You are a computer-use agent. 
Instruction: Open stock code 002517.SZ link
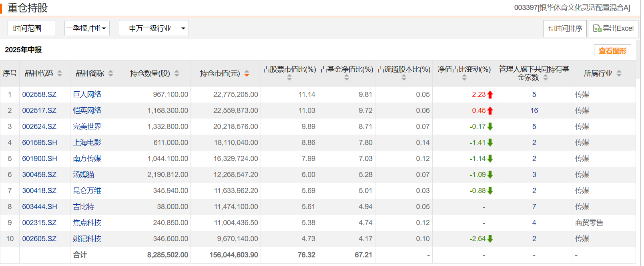click(x=39, y=111)
